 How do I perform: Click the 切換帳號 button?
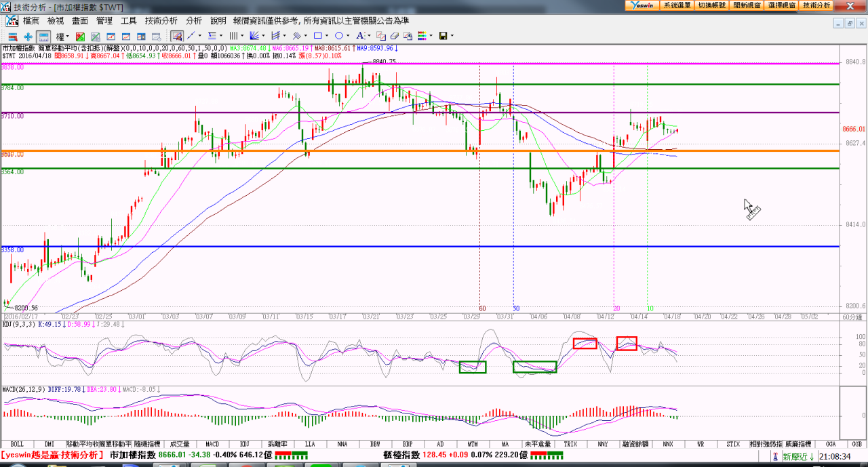pyautogui.click(x=711, y=5)
